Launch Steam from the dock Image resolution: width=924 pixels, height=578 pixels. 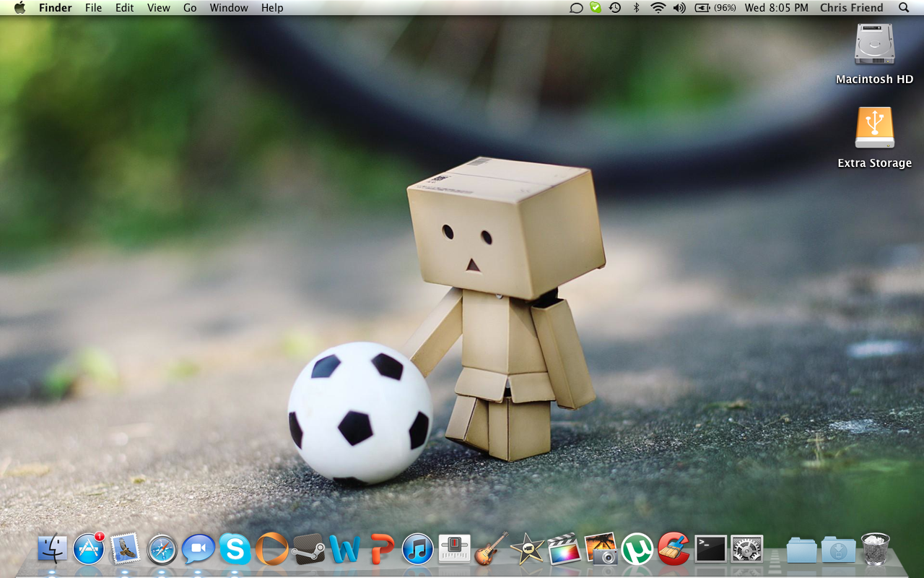[x=308, y=550]
